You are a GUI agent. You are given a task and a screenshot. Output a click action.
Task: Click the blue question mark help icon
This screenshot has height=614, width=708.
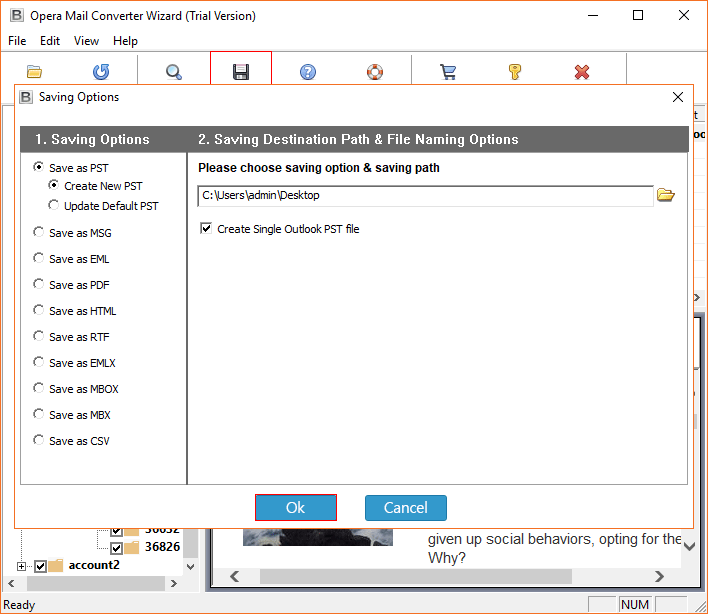pyautogui.click(x=308, y=72)
